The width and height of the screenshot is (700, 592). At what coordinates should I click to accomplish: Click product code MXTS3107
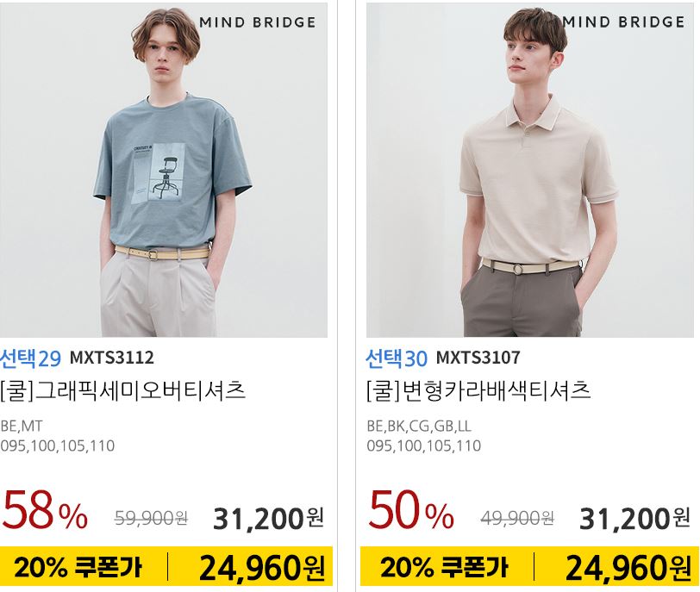(x=478, y=358)
